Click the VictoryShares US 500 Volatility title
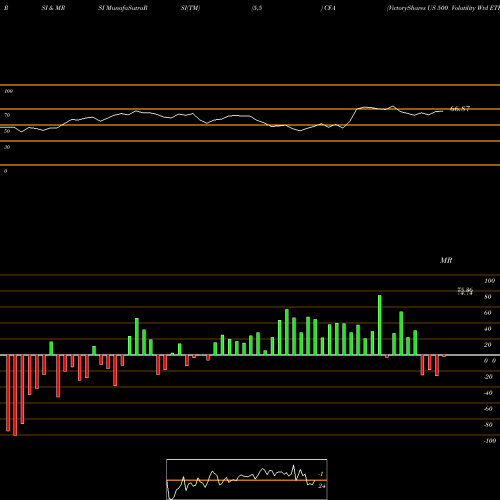 point(443,8)
